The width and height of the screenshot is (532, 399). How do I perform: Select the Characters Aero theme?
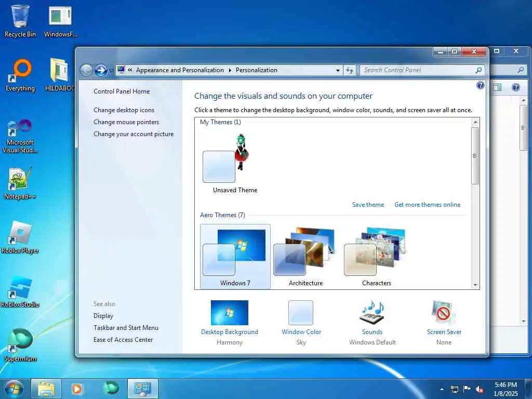coord(376,257)
